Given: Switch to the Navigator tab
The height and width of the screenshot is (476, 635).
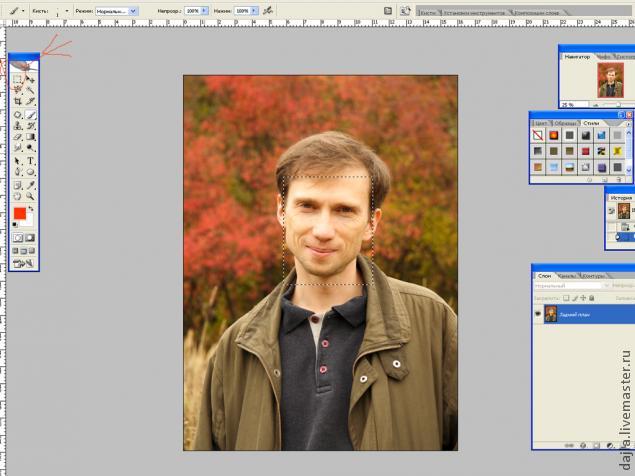Looking at the screenshot, I should [x=577, y=57].
